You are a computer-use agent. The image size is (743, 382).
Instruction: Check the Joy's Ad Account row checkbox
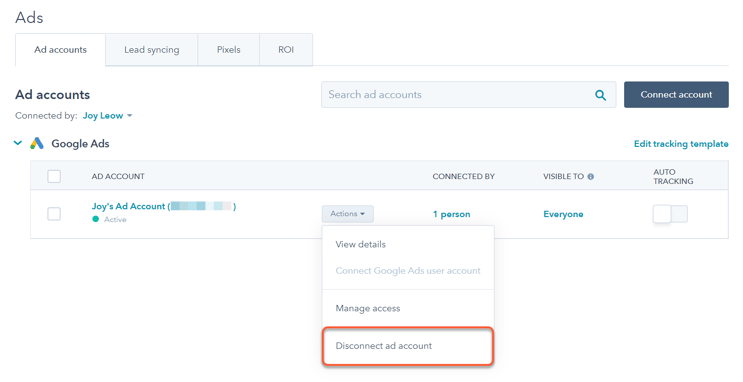click(x=54, y=214)
